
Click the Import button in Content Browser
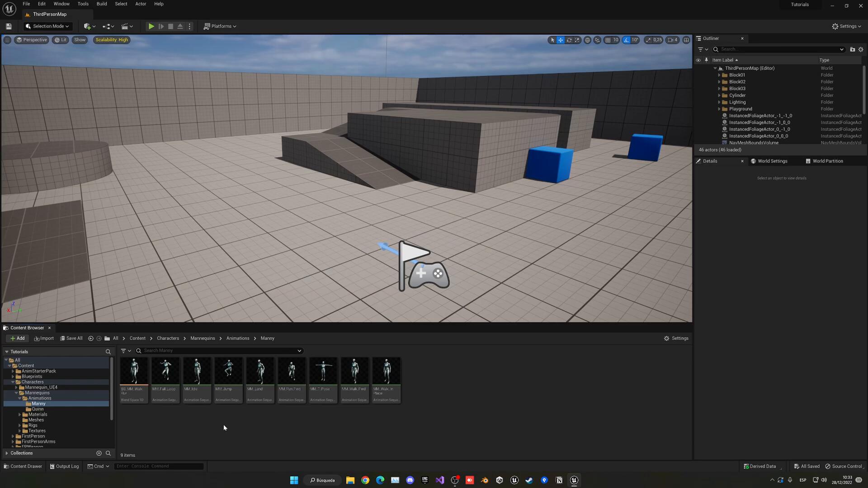[44, 338]
